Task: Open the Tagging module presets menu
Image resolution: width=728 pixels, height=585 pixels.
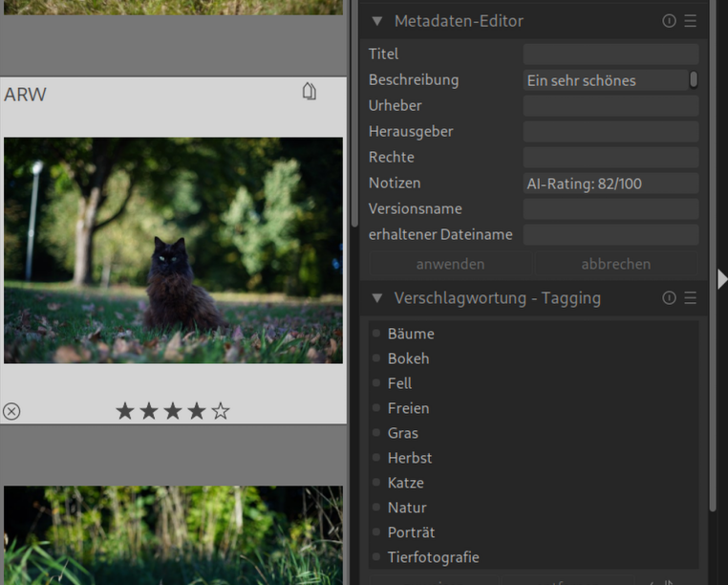Action: coord(690,298)
